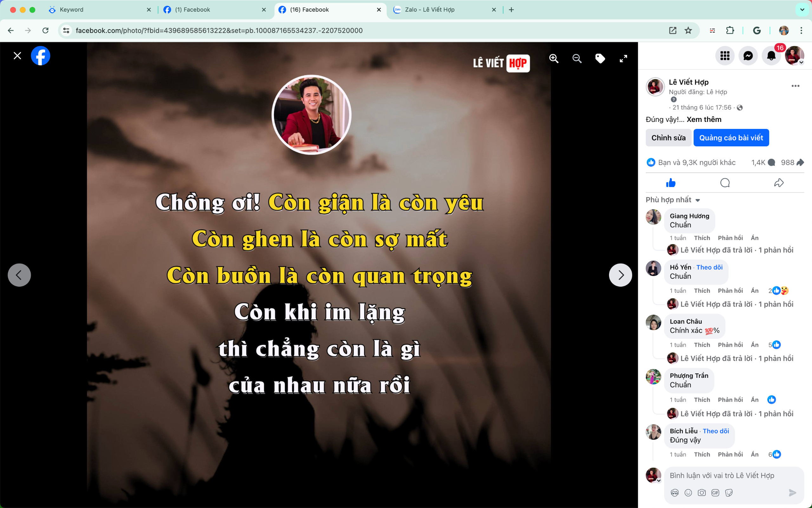Follow Hồ Yến via Theo dõi
The height and width of the screenshot is (508, 812).
(709, 267)
